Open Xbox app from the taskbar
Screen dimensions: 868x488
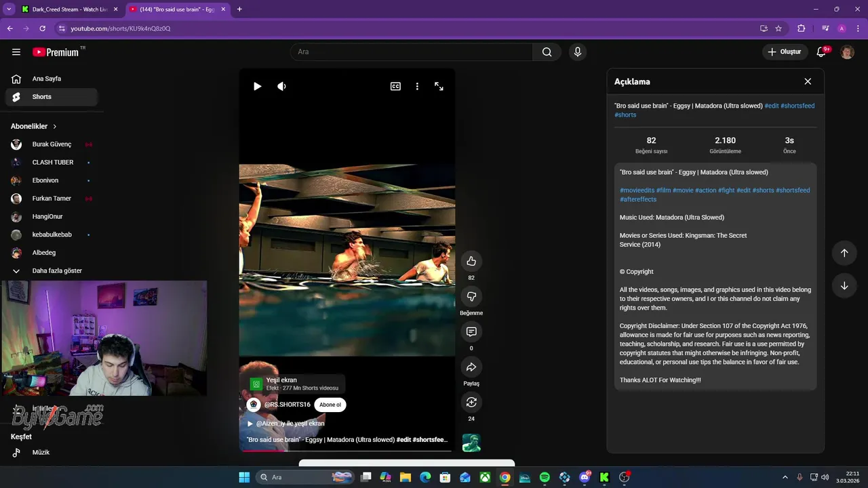click(485, 477)
